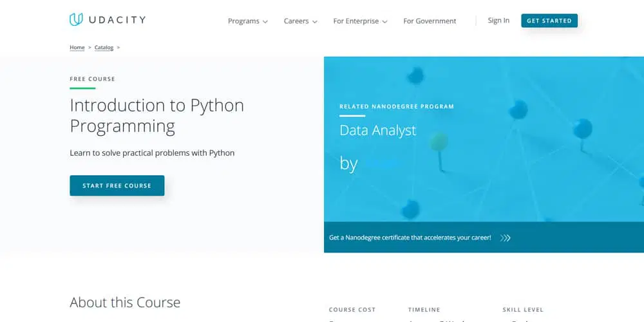This screenshot has height=322, width=644.
Task: Go to the For Government page
Action: click(430, 21)
